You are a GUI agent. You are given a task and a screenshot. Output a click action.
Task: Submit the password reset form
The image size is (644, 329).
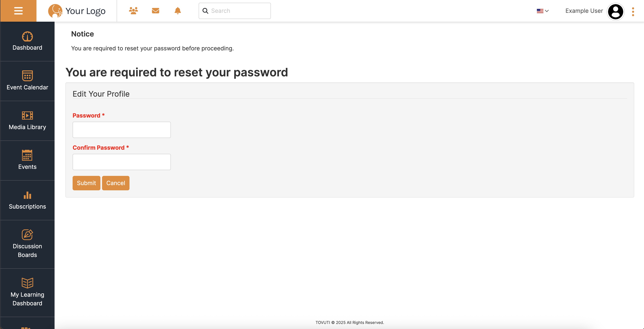coord(86,183)
